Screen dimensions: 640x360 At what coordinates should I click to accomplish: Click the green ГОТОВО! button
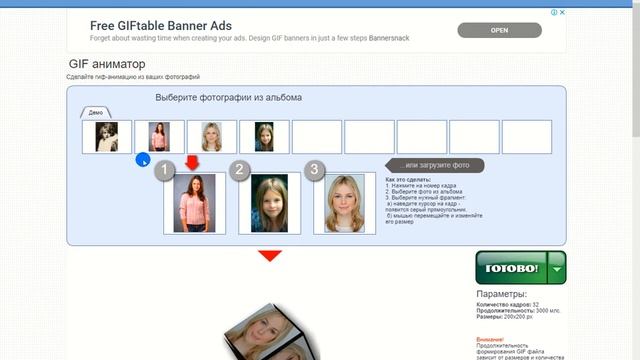pyautogui.click(x=511, y=268)
